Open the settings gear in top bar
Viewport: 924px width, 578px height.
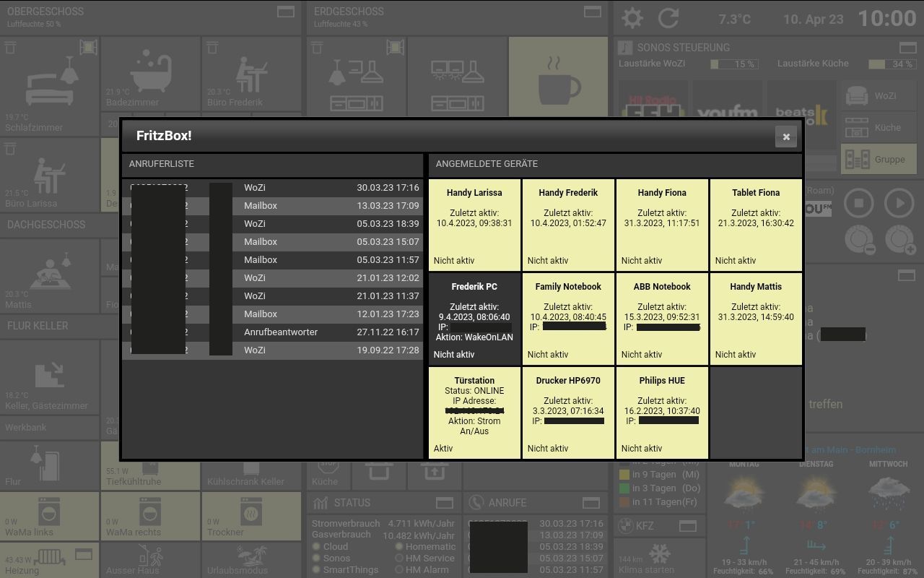632,18
